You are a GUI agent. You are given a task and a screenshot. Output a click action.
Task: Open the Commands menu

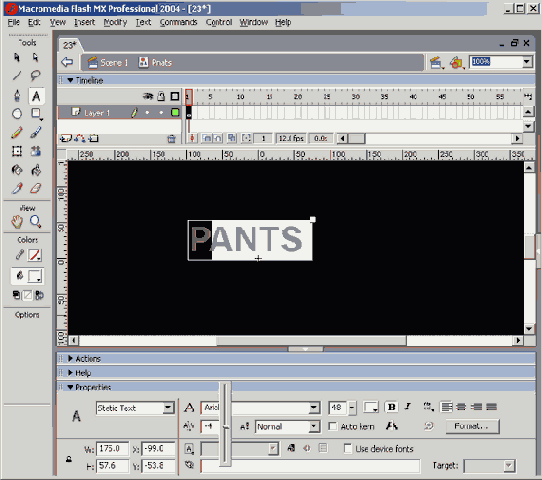tap(178, 22)
